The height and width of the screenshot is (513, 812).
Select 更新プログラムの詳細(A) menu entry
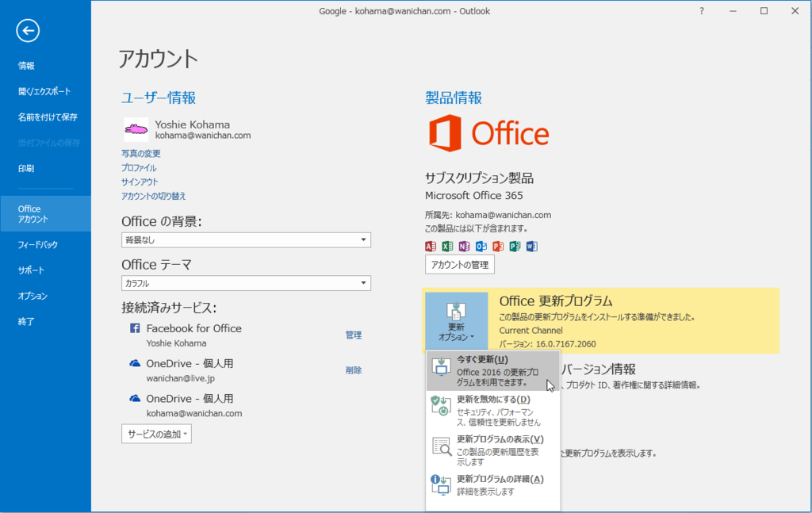(493, 485)
